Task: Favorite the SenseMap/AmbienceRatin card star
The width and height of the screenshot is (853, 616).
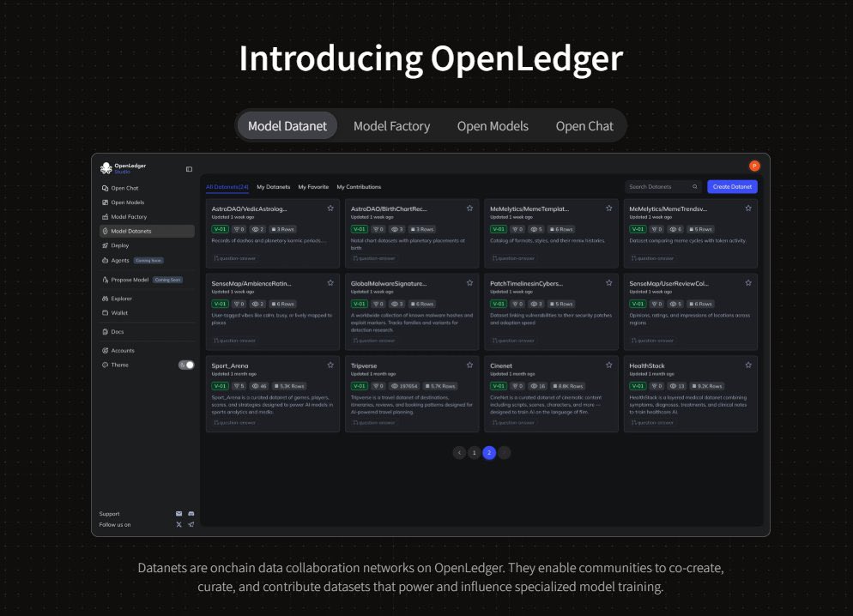Action: pyautogui.click(x=330, y=283)
